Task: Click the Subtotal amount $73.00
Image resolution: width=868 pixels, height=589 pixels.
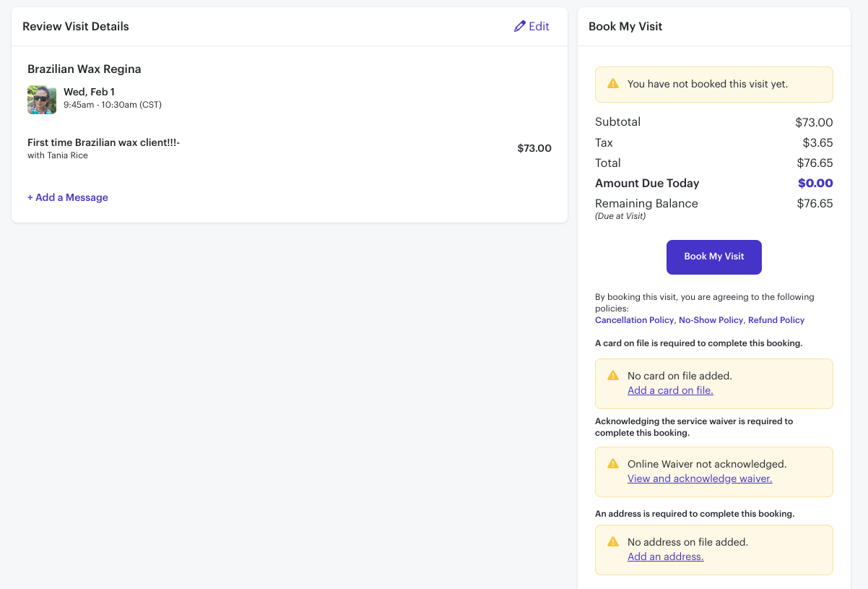Action: (x=814, y=123)
